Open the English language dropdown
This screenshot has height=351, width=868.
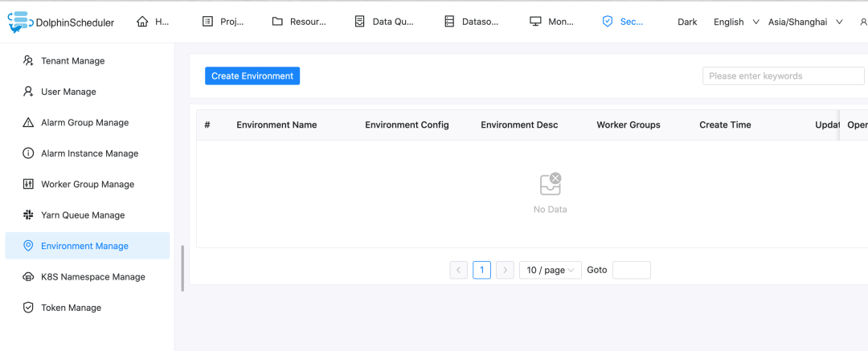(x=735, y=22)
